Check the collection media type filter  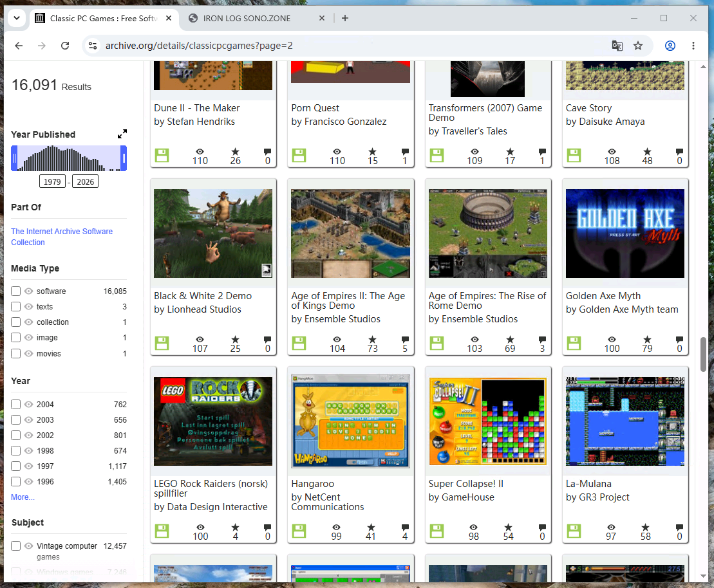pyautogui.click(x=16, y=322)
